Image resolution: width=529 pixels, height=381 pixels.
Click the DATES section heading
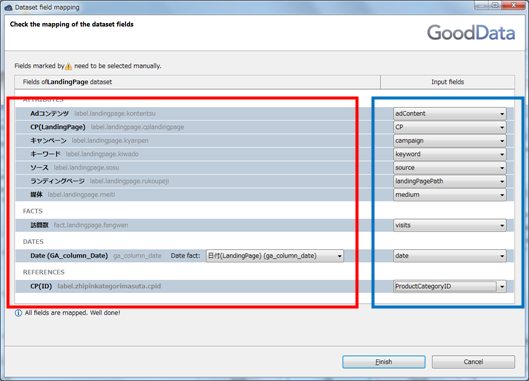pos(33,242)
